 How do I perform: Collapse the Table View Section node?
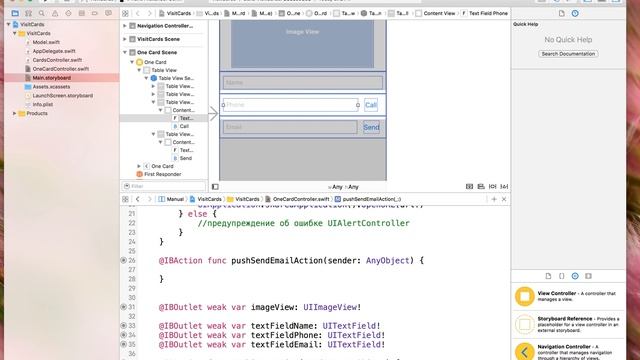point(147,78)
